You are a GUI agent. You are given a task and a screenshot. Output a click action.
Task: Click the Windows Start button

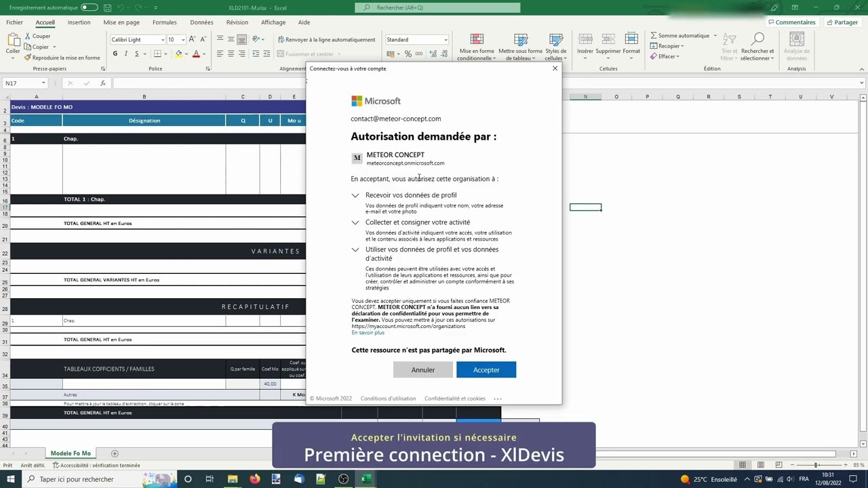(x=12, y=479)
